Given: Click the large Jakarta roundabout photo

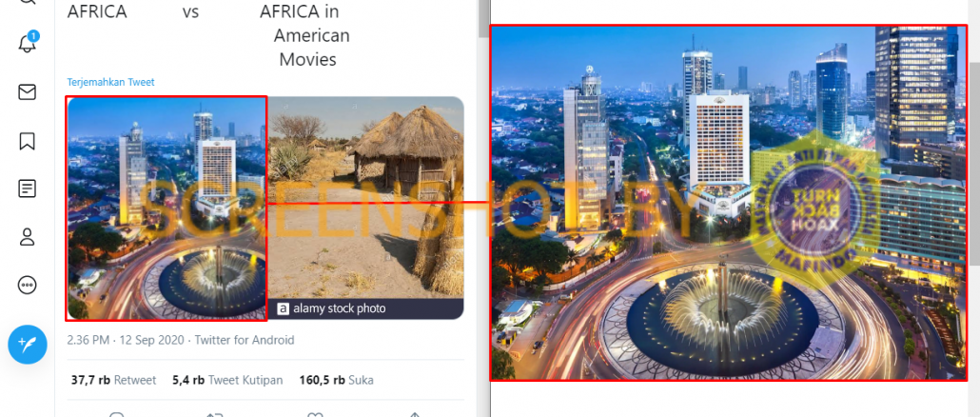Looking at the screenshot, I should [x=728, y=203].
